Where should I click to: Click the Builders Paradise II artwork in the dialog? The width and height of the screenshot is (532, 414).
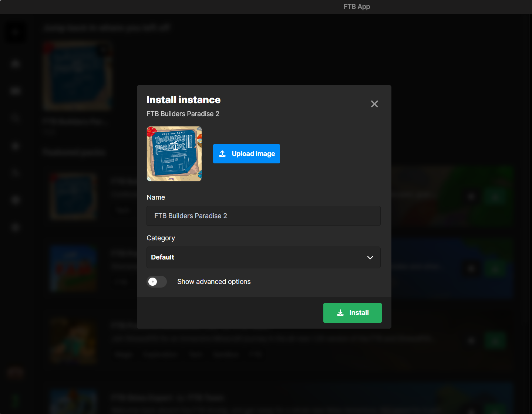[x=174, y=154]
